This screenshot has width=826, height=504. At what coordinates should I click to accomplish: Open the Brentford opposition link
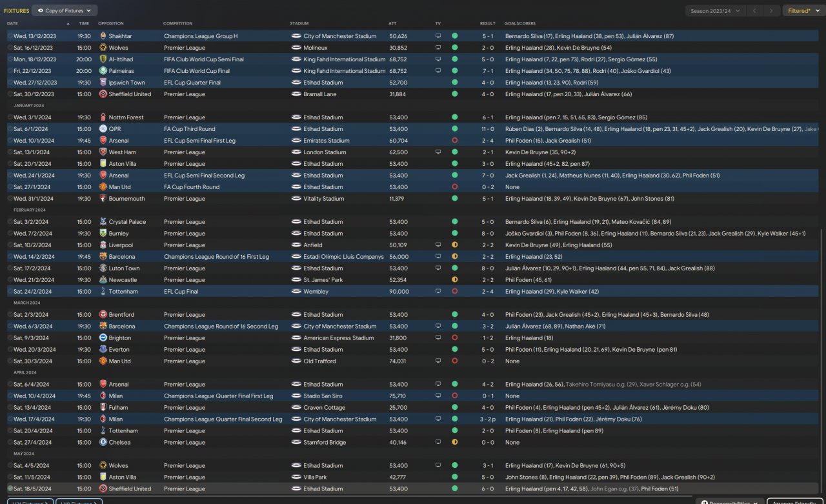click(121, 315)
